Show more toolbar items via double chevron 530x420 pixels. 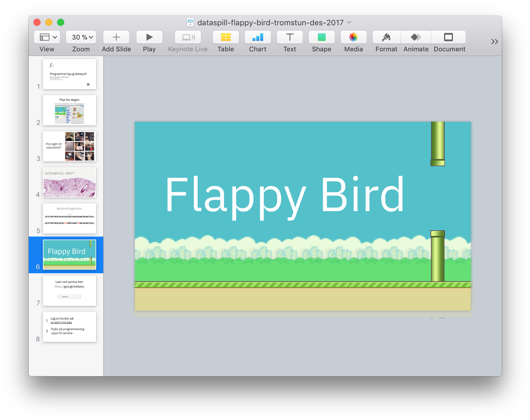tap(494, 42)
